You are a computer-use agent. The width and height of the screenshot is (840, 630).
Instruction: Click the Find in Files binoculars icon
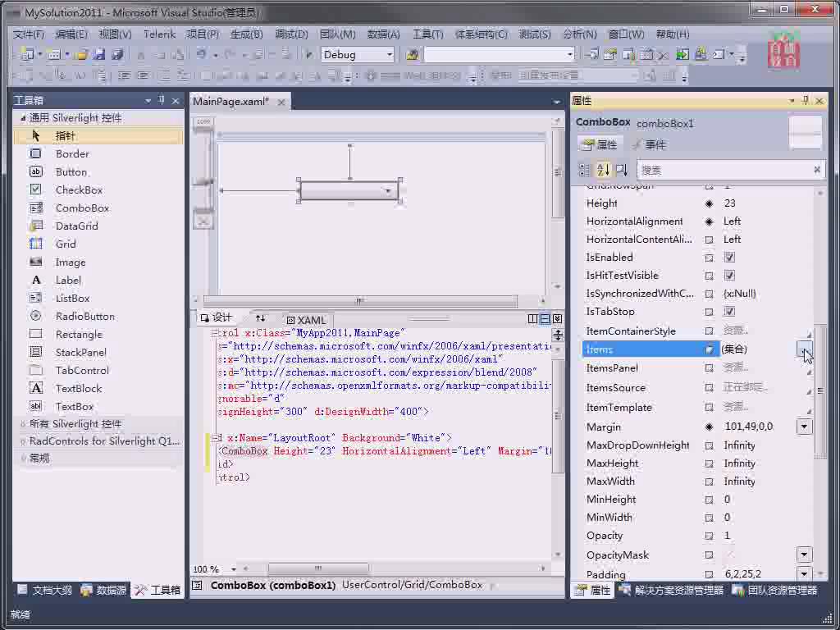coord(412,55)
